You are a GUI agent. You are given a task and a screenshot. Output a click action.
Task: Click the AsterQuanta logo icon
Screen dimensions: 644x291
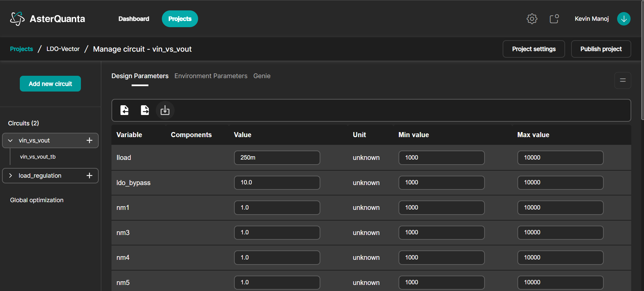pyautogui.click(x=17, y=19)
